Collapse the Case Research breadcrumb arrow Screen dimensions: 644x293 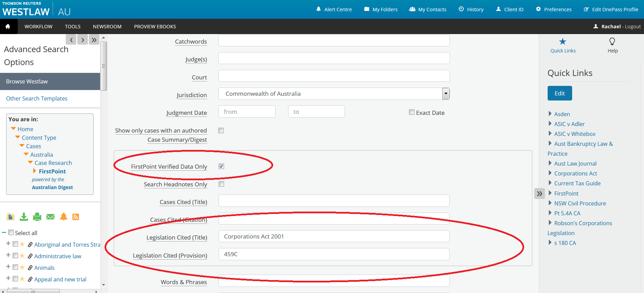[30, 162]
